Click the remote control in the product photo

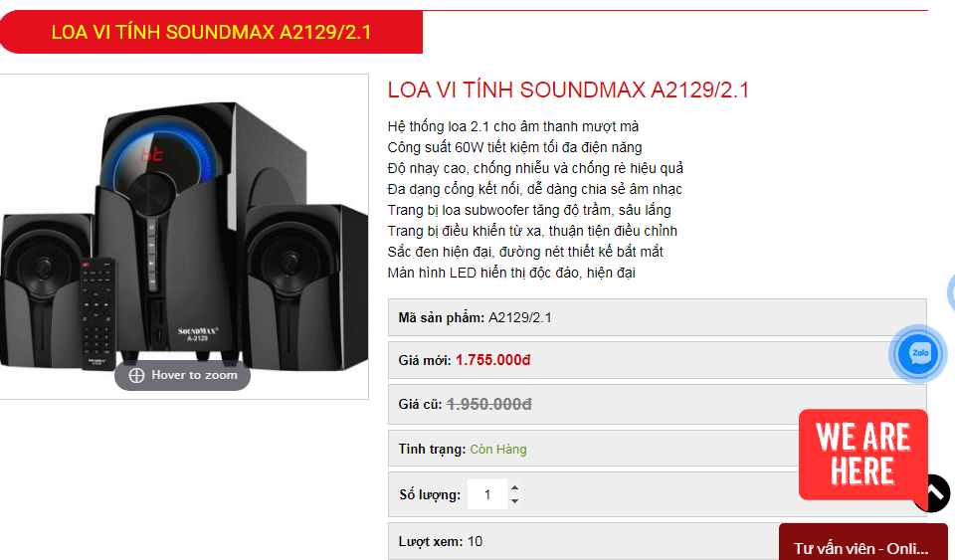tap(98, 313)
